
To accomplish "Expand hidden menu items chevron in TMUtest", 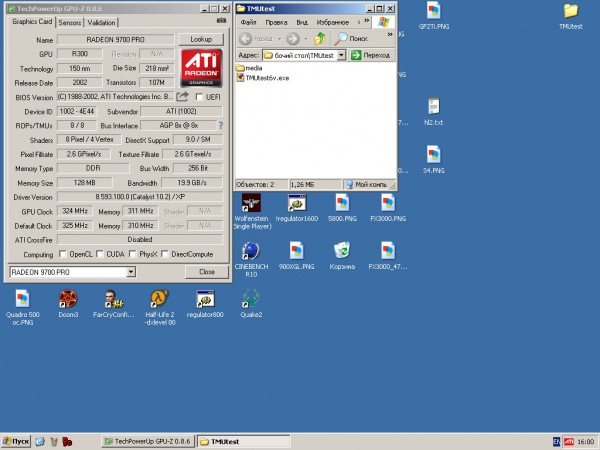I will pos(367,20).
